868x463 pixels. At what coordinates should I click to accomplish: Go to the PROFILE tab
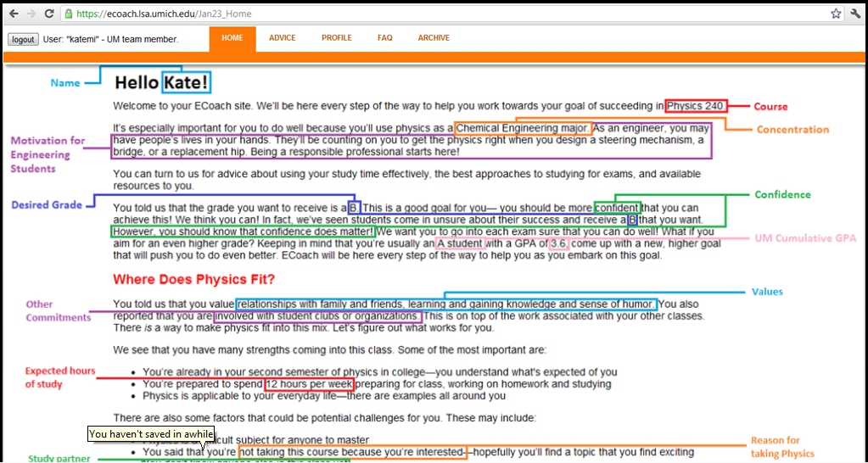point(336,38)
